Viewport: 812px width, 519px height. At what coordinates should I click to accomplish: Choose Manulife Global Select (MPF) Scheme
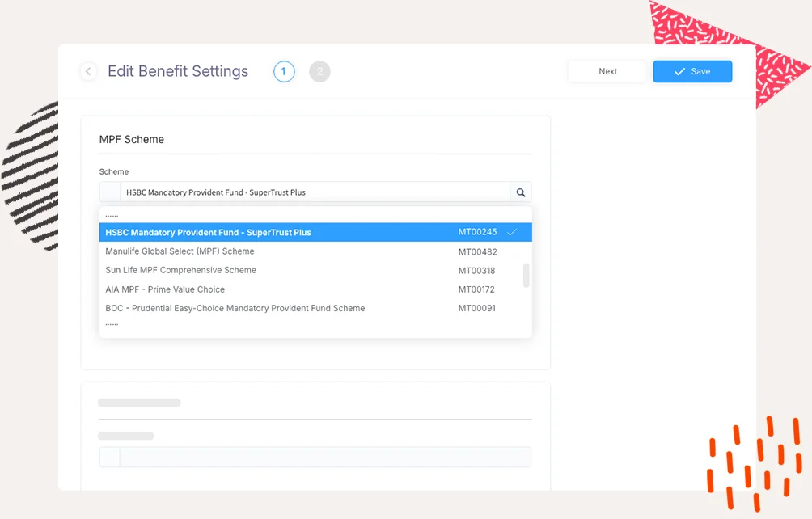[180, 251]
